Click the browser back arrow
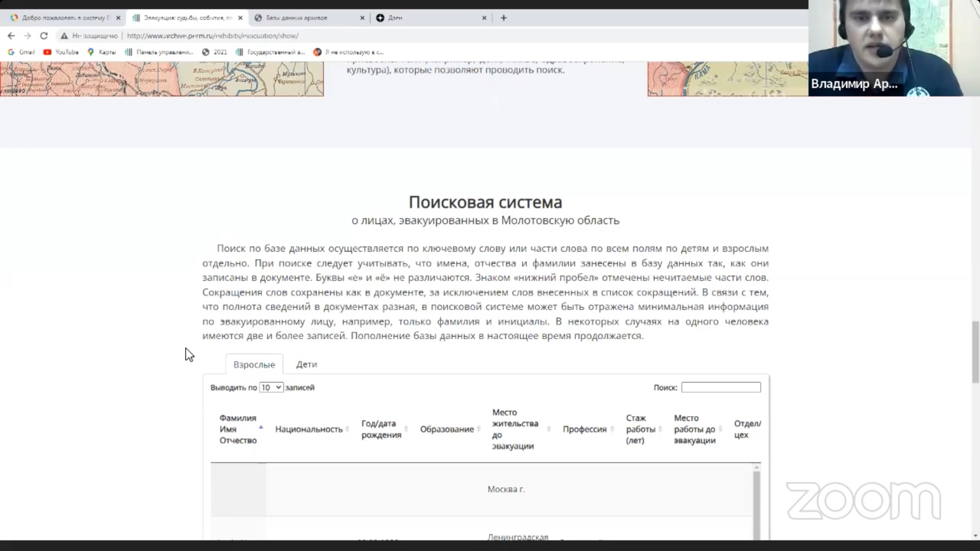Viewport: 980px width, 551px height. click(11, 36)
